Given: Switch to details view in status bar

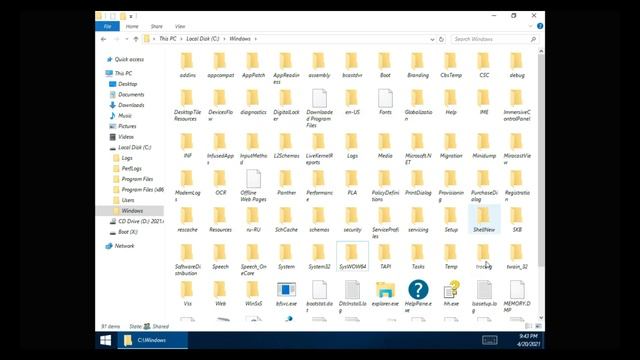Looking at the screenshot, I should point(528,326).
